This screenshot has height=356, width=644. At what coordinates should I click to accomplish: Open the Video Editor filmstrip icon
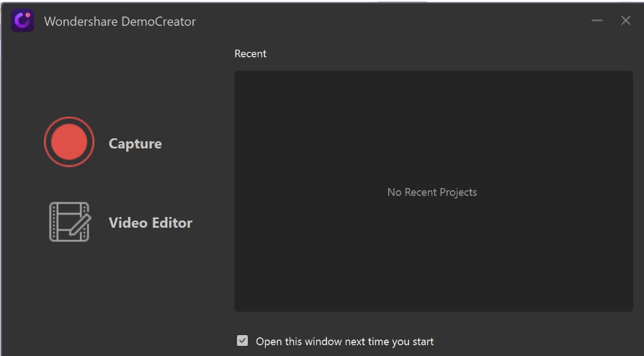[70, 222]
